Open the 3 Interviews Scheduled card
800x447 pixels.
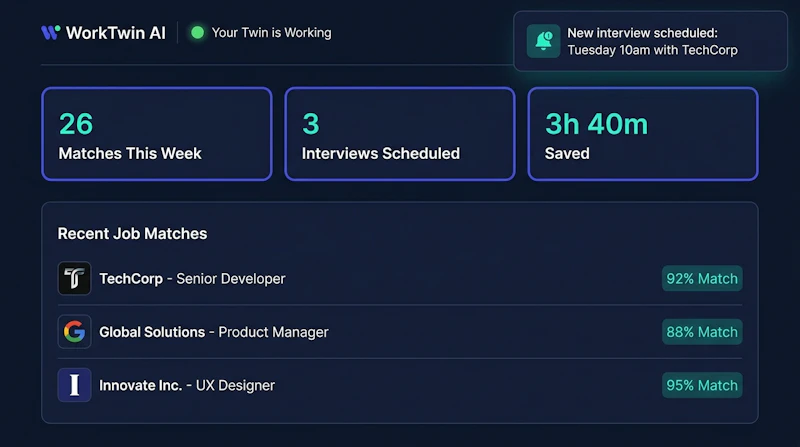(x=400, y=134)
